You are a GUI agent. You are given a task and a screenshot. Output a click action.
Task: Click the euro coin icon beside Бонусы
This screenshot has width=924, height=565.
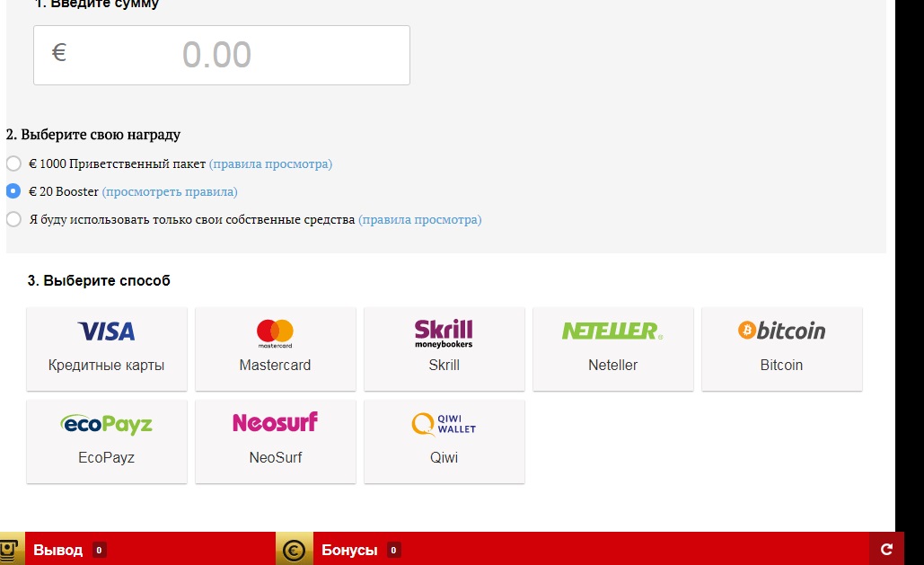point(294,550)
